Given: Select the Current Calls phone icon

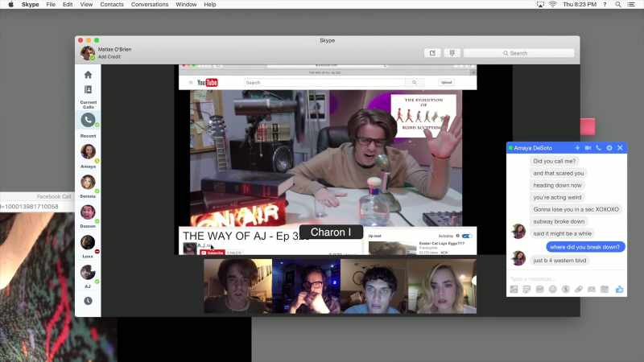Looking at the screenshot, I should click(x=88, y=120).
